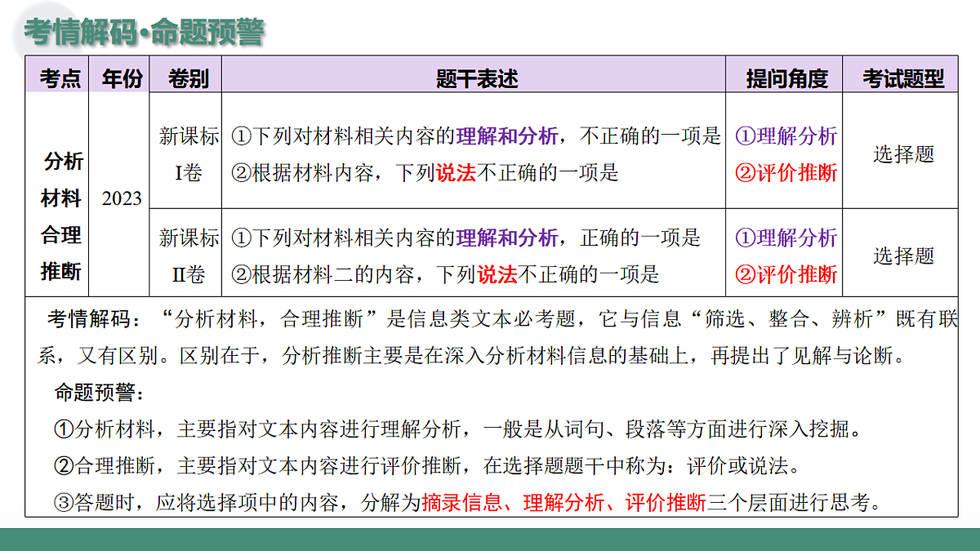Click the 命题预警： heading
Viewport: 980px width, 551px height.
pyautogui.click(x=100, y=393)
